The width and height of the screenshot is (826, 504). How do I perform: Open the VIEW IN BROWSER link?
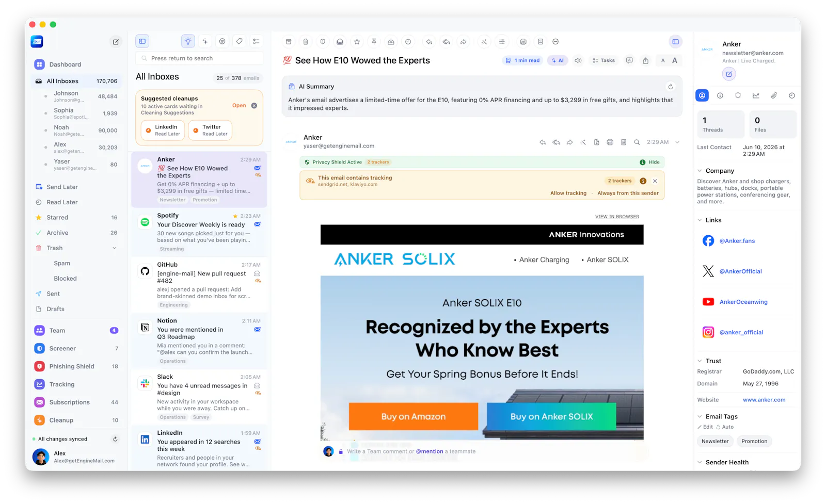[x=617, y=217]
